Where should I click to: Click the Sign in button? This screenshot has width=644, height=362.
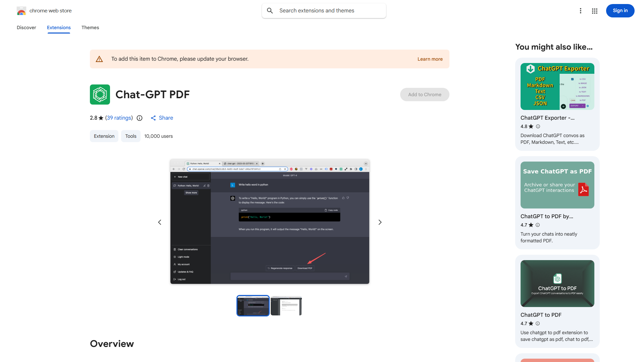(x=620, y=10)
